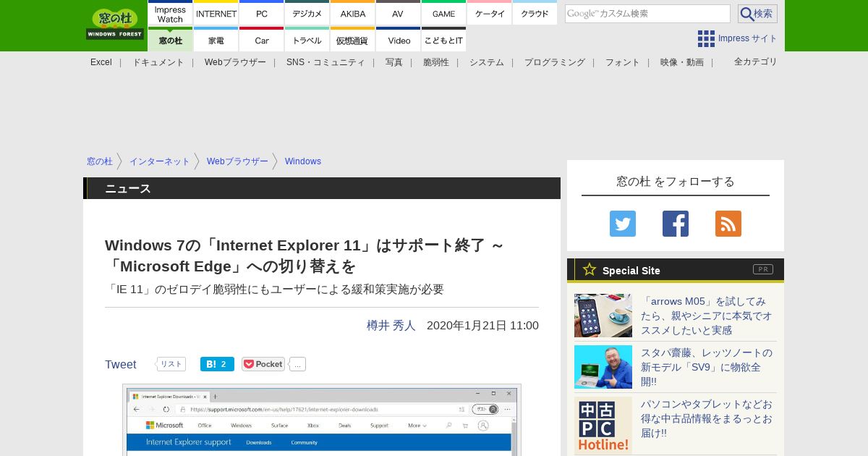Viewport: 868px width, 456px height.
Task: Click the Special Site star icon
Action: [x=590, y=270]
